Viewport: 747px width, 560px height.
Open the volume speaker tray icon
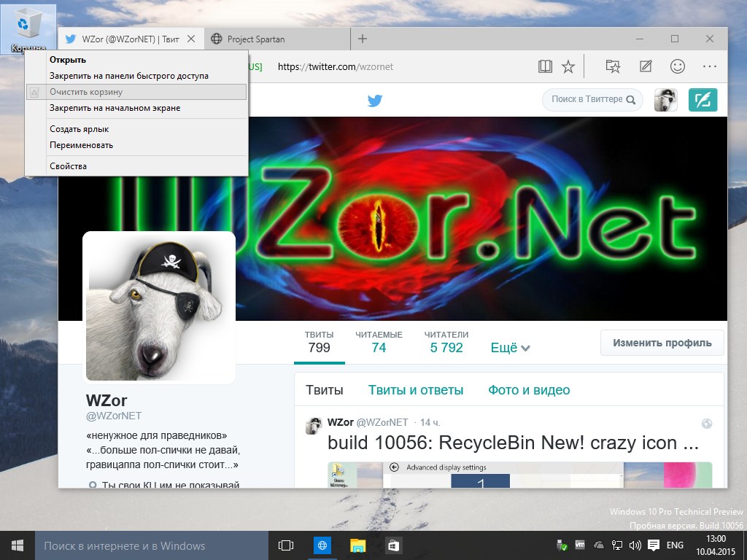(x=635, y=545)
